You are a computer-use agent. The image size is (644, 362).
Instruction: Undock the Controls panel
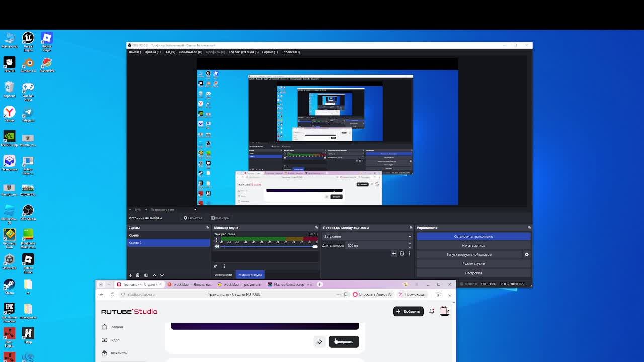(x=529, y=228)
